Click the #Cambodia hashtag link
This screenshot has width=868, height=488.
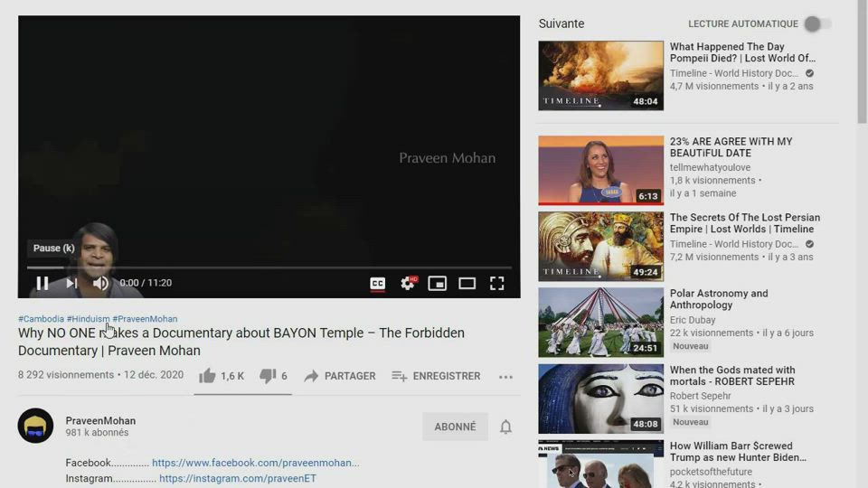41,319
